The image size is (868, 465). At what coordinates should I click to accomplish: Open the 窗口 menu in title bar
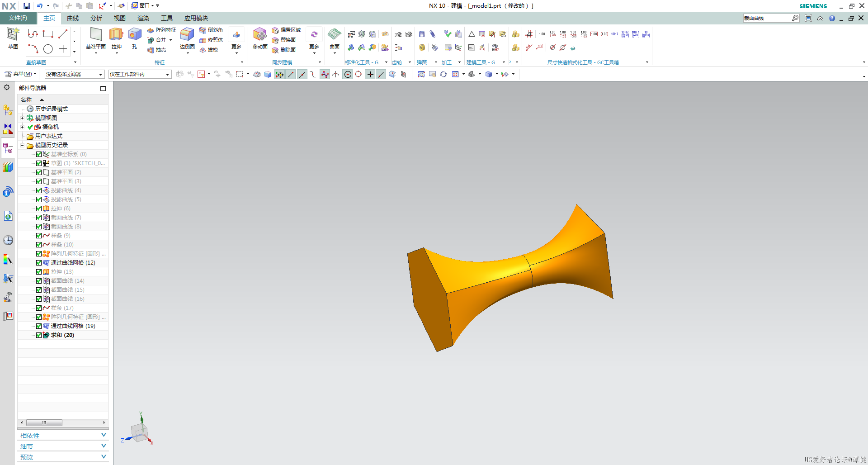click(145, 6)
